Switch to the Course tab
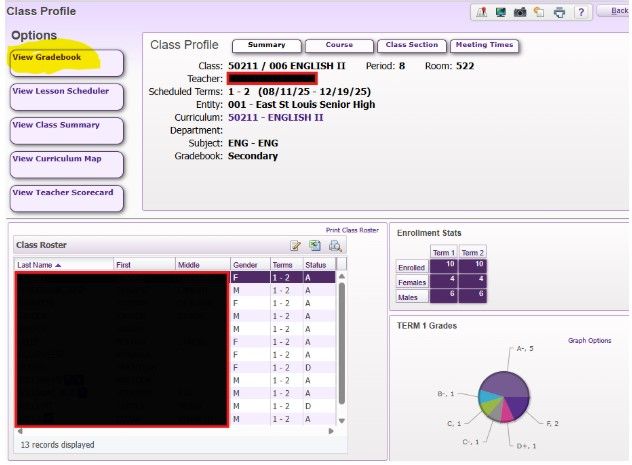 pos(339,46)
